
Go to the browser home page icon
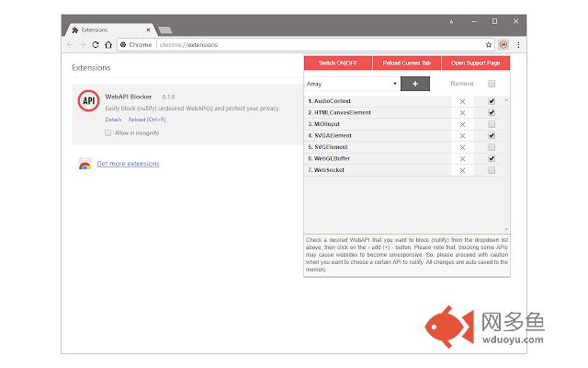click(109, 44)
